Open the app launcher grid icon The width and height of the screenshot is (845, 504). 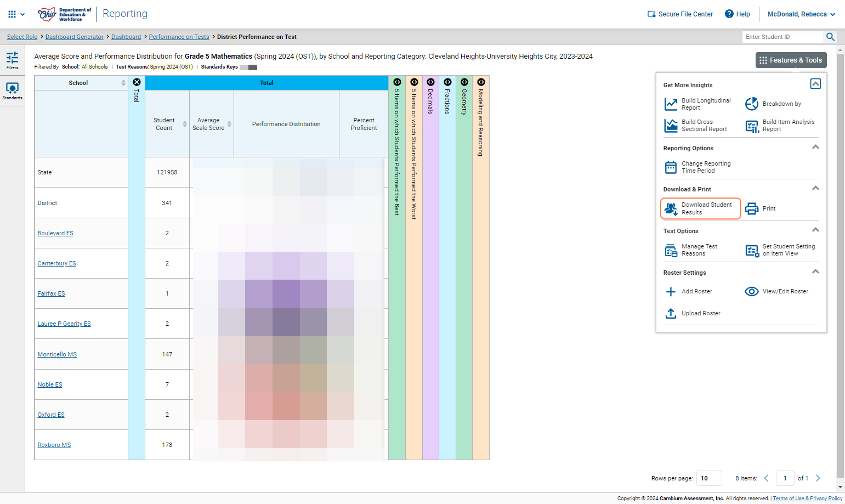(12, 14)
